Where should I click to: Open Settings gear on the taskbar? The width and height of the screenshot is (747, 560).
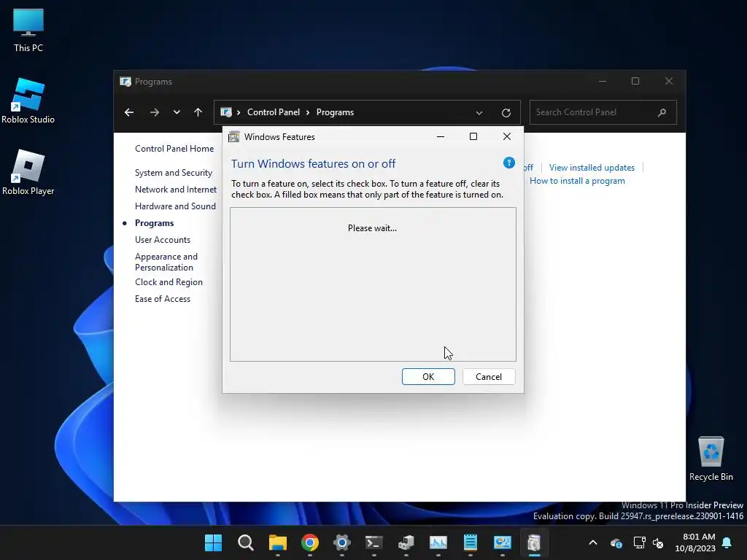point(341,542)
